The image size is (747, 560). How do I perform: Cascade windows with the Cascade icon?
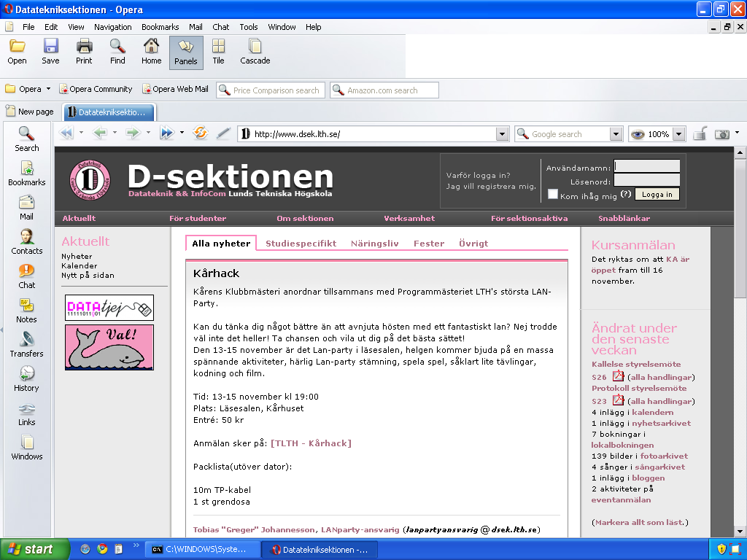[x=255, y=52]
